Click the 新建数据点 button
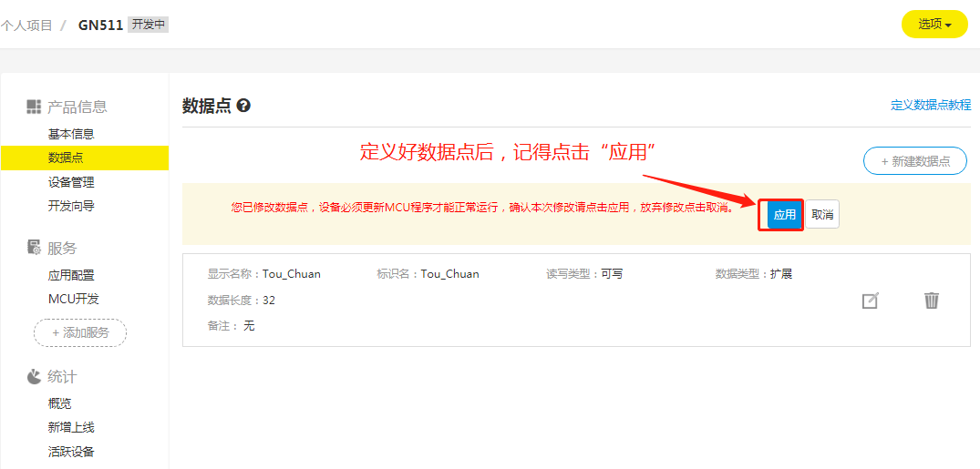Viewport: 980px width, 469px height. point(915,161)
